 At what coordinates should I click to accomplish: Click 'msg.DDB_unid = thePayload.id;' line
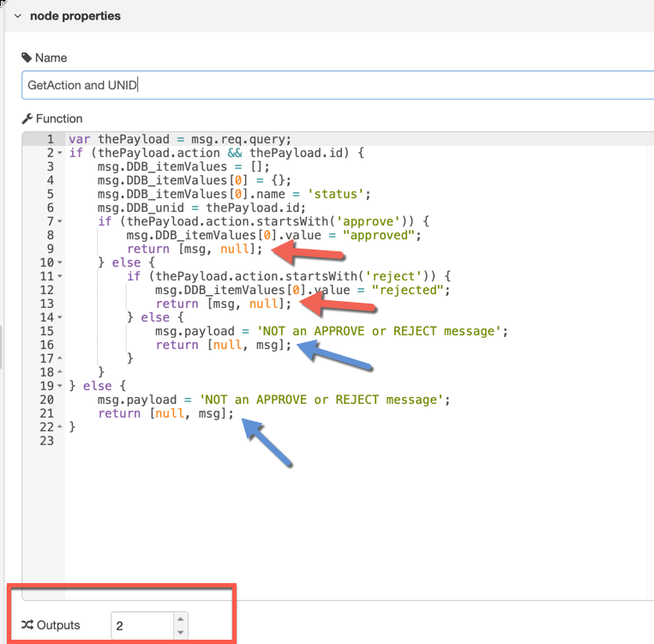coord(201,208)
